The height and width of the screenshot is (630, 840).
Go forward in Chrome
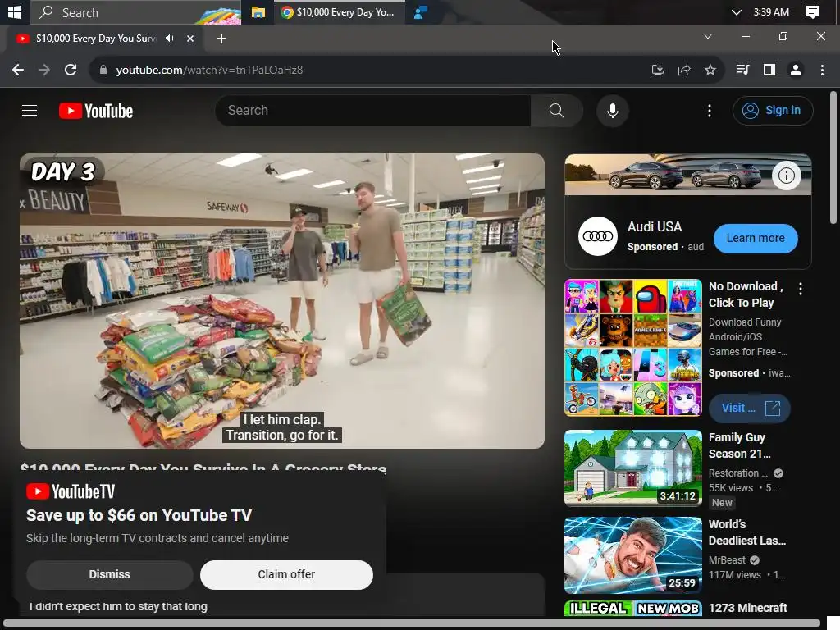(x=44, y=71)
